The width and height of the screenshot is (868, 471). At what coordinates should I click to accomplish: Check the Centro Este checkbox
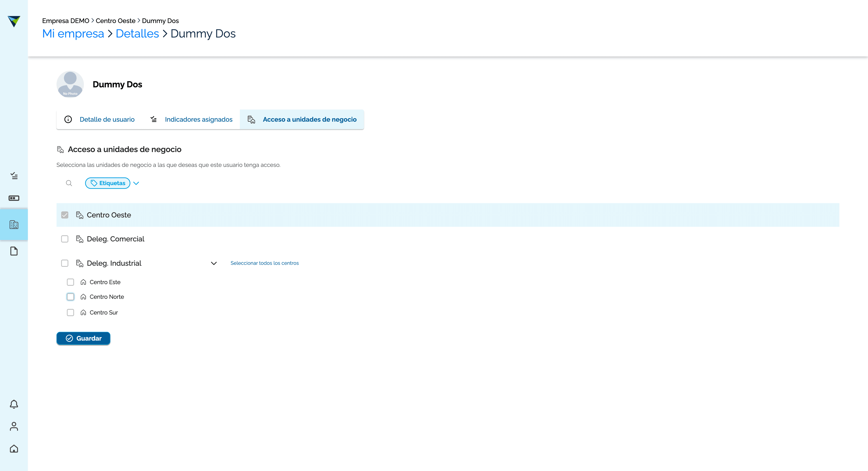click(71, 282)
